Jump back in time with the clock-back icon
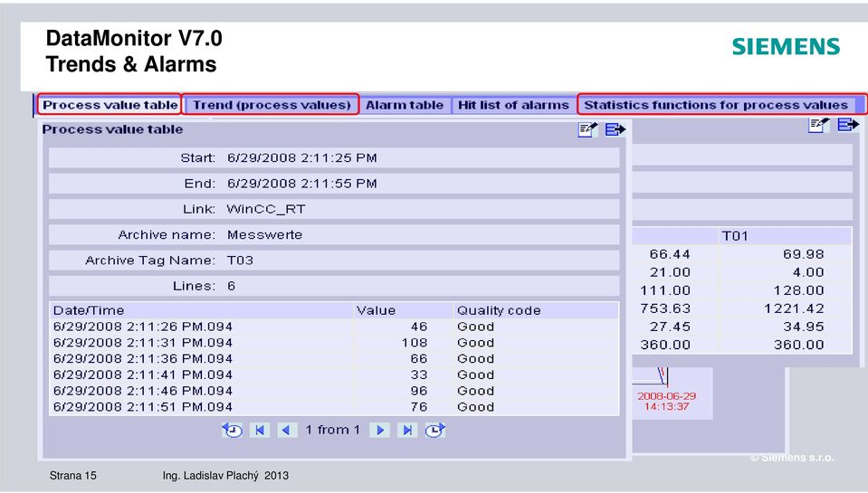The width and height of the screenshot is (868, 493). (x=232, y=430)
